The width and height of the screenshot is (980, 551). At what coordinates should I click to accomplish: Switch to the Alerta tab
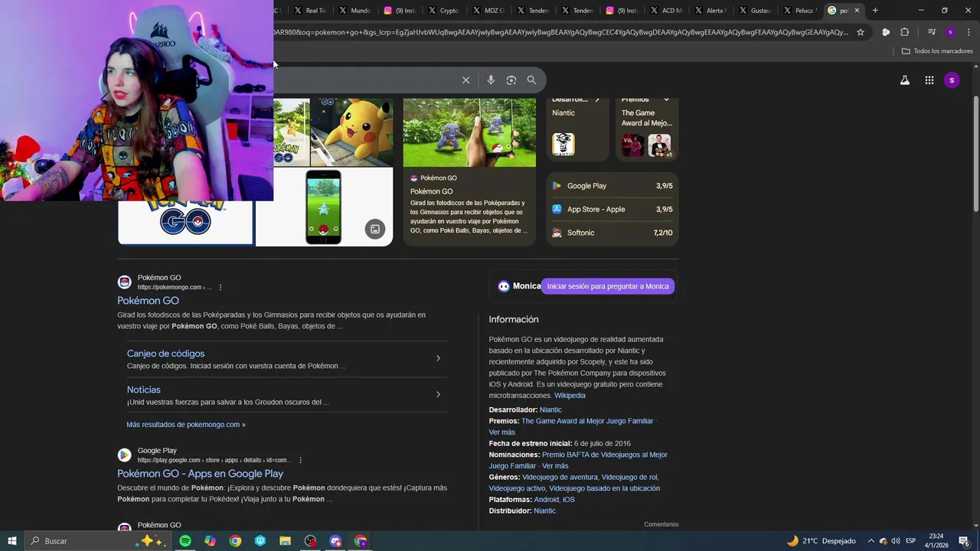pos(710,11)
